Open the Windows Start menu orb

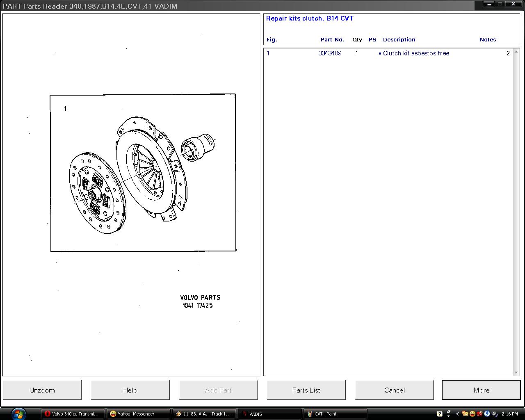pos(19,413)
